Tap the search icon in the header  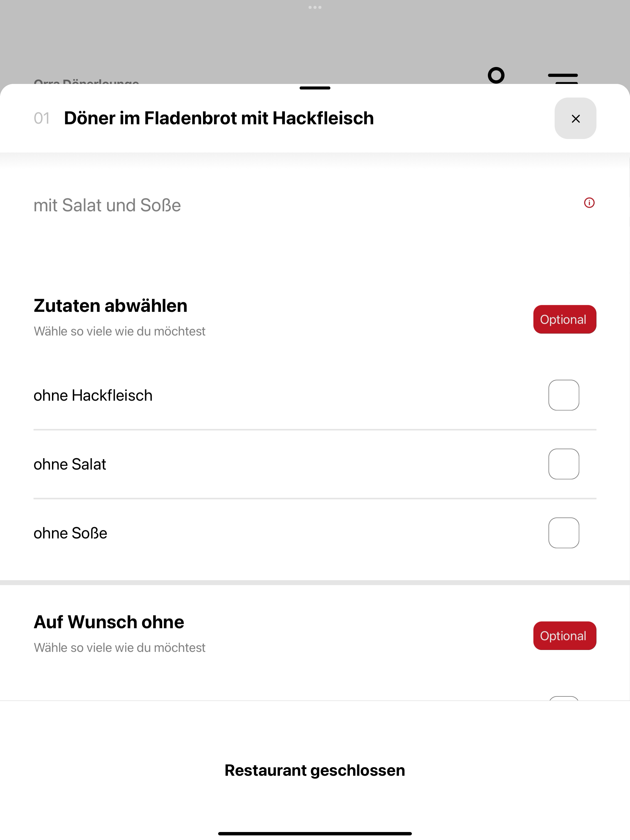point(496,76)
